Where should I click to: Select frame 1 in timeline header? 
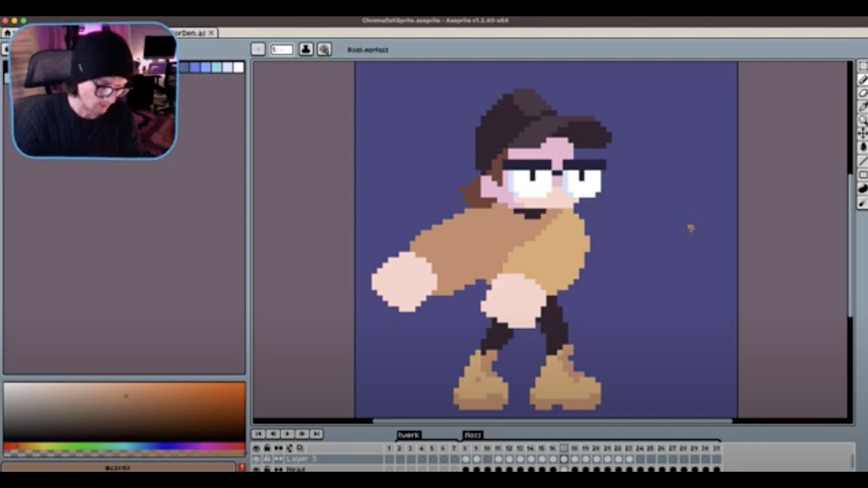389,448
